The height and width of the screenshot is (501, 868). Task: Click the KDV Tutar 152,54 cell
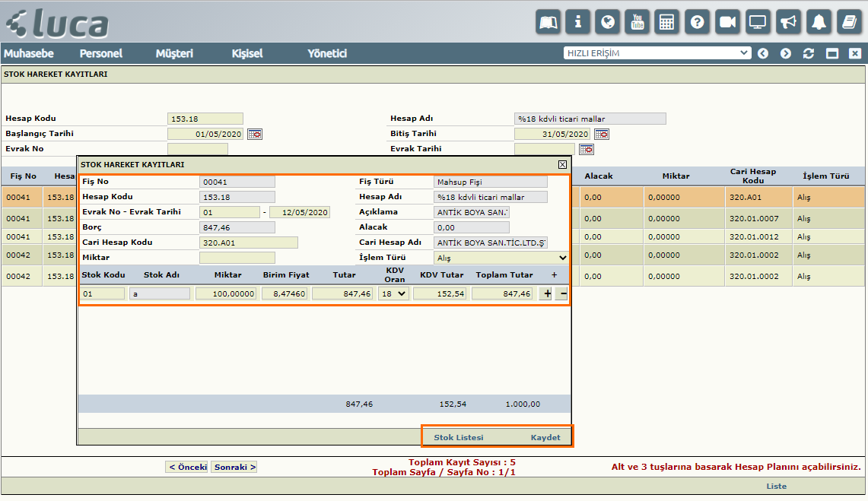click(440, 293)
